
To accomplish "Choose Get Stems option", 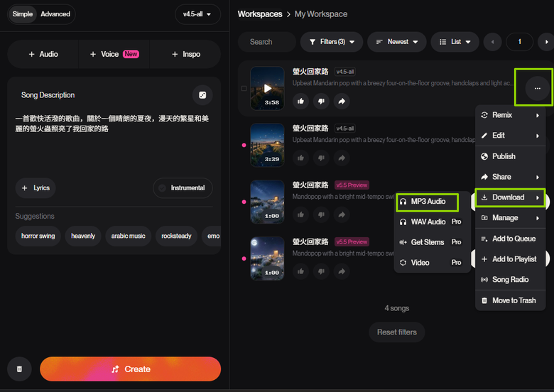I will [x=432, y=242].
